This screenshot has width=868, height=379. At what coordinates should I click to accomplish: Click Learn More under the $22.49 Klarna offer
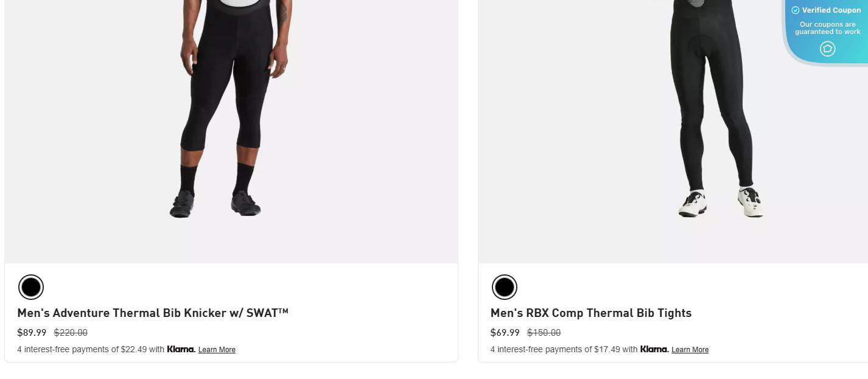[x=217, y=350]
